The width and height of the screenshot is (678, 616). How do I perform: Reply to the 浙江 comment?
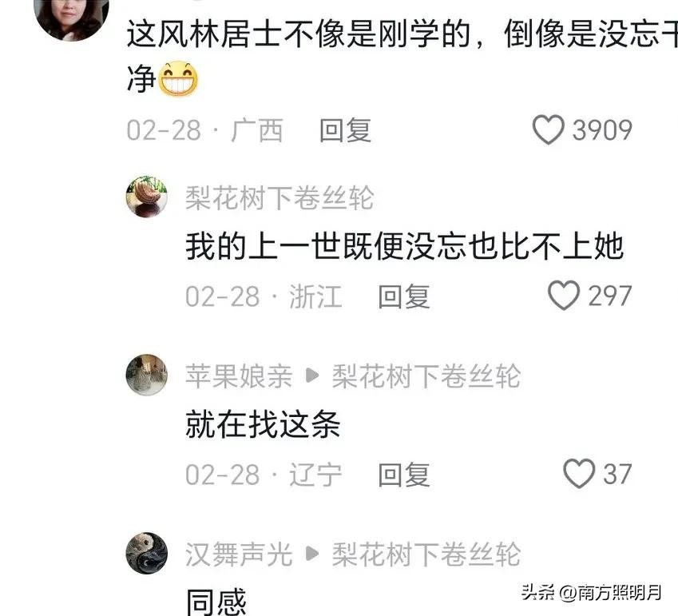404,296
